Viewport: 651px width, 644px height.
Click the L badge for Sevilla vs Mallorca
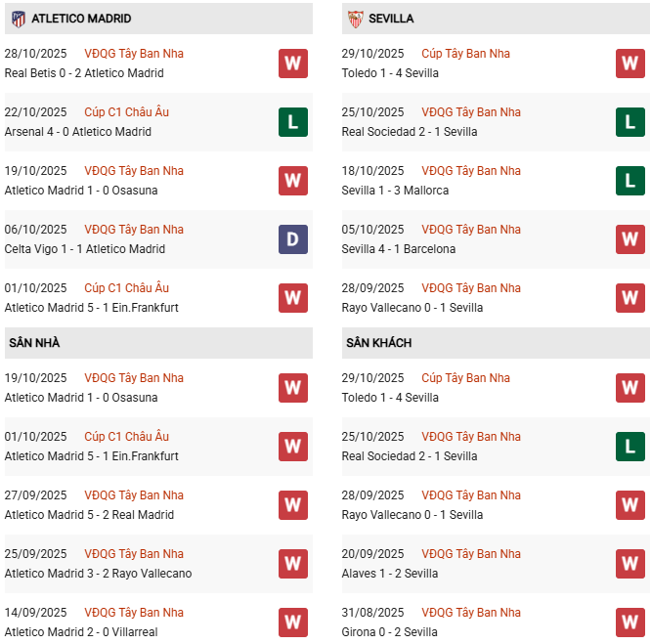point(629,181)
